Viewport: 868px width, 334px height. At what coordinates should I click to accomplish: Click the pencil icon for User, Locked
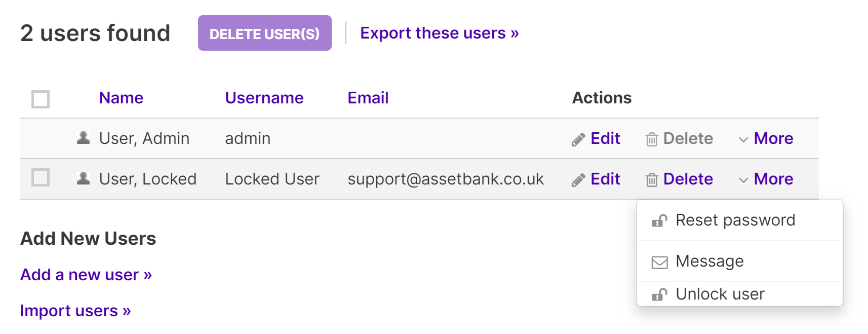578,180
